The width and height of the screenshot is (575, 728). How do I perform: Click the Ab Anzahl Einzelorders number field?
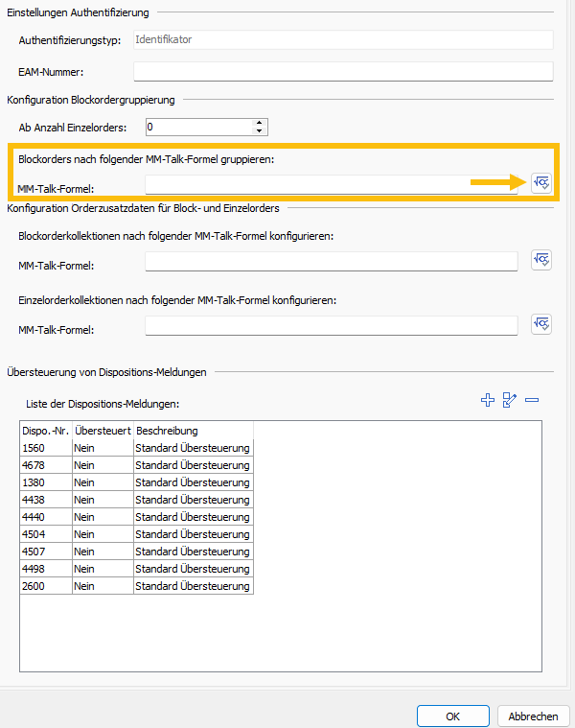198,127
